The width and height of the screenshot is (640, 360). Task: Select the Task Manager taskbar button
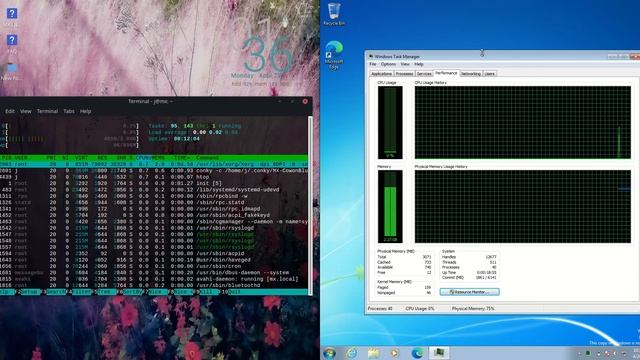pos(439,353)
